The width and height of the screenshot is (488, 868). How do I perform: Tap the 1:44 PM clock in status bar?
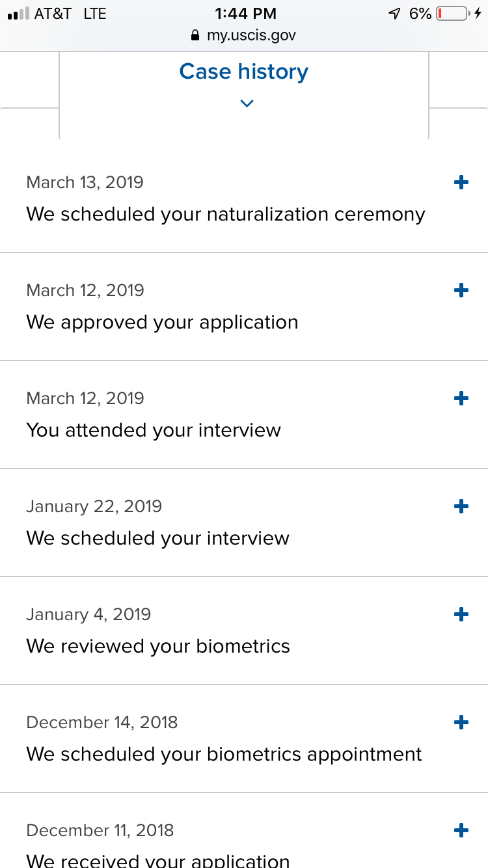coord(245,14)
